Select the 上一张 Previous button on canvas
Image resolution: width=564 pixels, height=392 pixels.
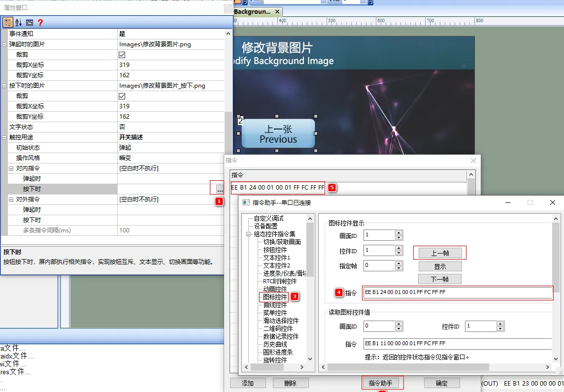click(x=277, y=133)
